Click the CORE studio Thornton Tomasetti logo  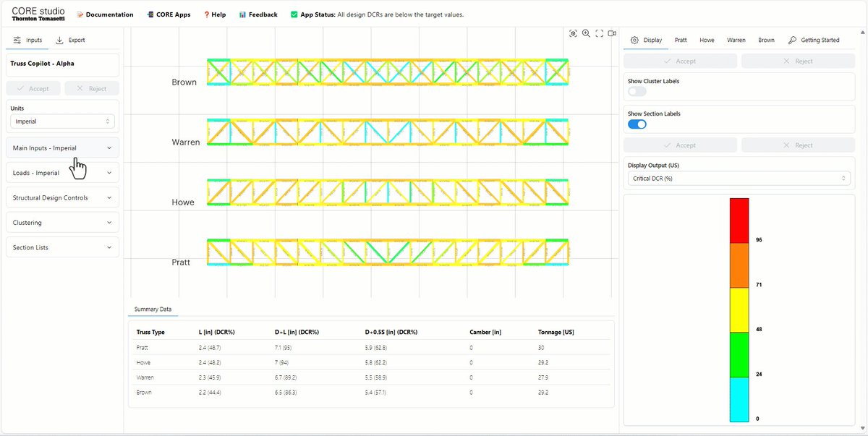tap(38, 14)
